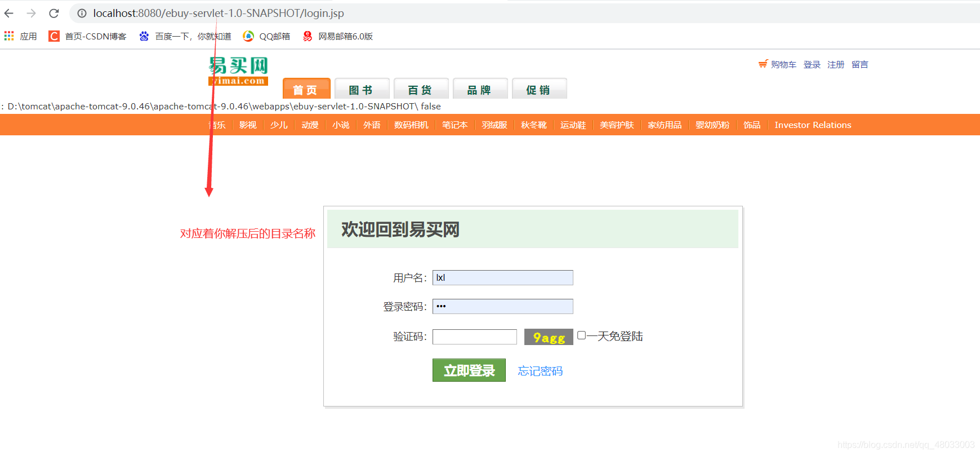This screenshot has width=980, height=455.
Task: Click the 忘记密码 link
Action: [540, 371]
